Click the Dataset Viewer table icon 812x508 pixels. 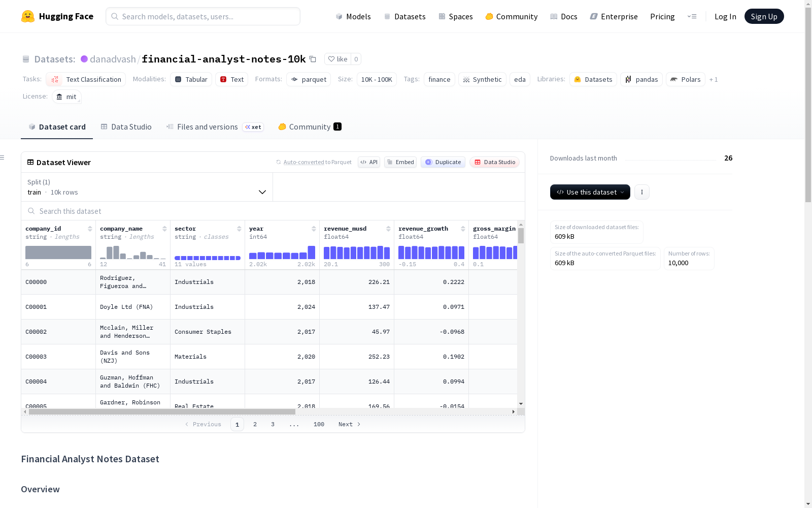[30, 162]
